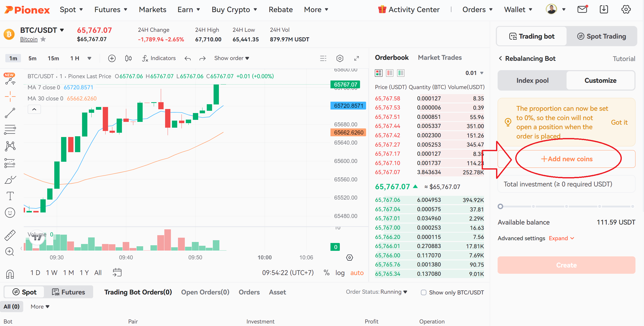The image size is (644, 326).
Task: Toggle log scale on chart
Action: tap(340, 273)
